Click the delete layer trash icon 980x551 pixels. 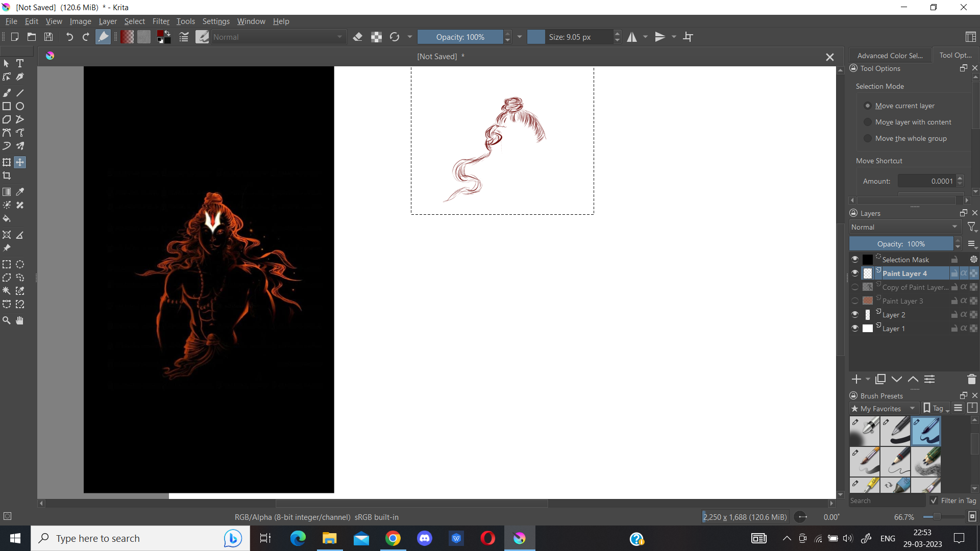coord(971,379)
